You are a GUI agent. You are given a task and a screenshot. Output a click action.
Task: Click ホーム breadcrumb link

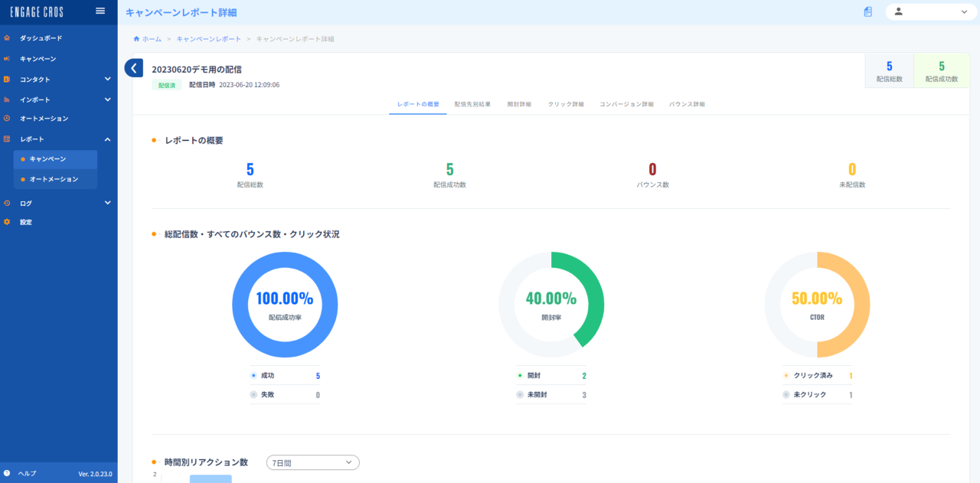pos(152,38)
